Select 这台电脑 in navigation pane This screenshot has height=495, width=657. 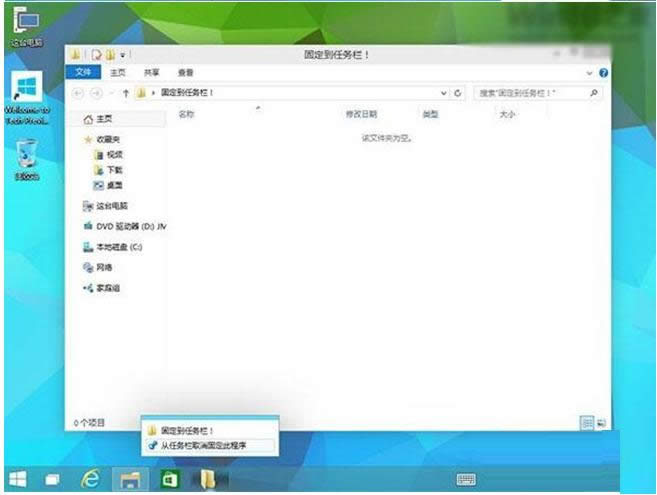coord(105,206)
